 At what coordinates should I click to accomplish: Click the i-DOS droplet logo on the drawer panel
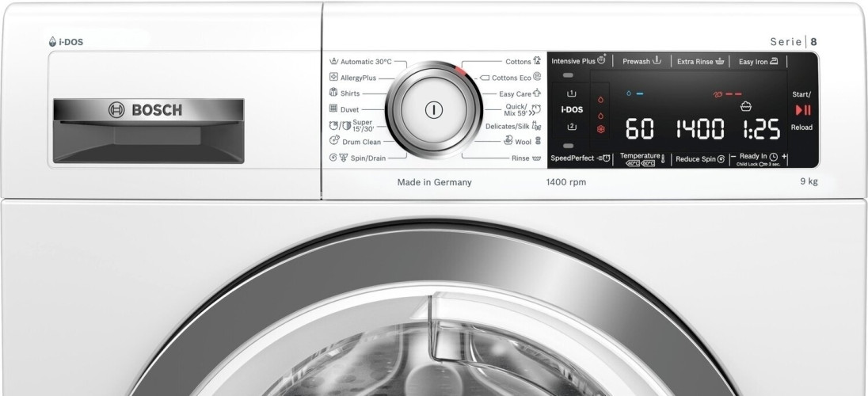click(52, 41)
